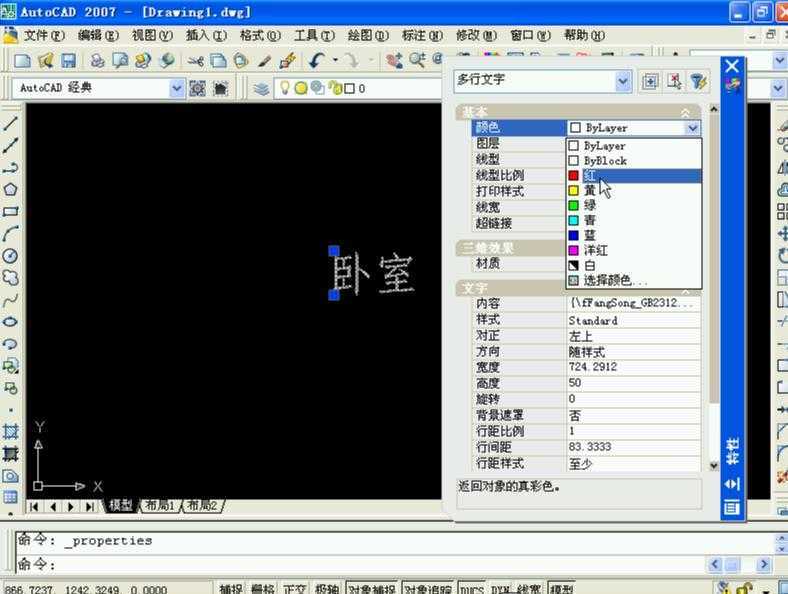The width and height of the screenshot is (788, 594).
Task: Open the 文件(F) menu
Action: 44,36
